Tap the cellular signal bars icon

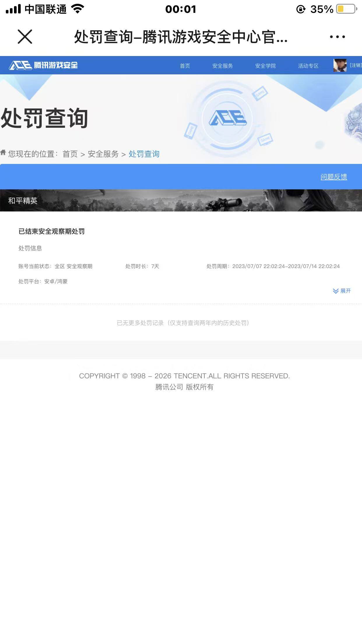pos(13,9)
